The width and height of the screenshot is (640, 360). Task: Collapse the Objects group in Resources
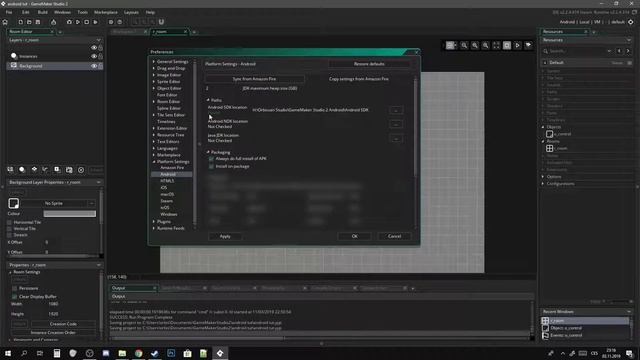(x=543, y=127)
